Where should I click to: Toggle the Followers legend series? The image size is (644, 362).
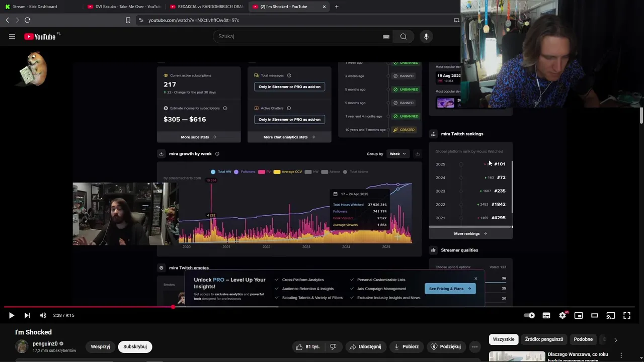click(x=245, y=172)
